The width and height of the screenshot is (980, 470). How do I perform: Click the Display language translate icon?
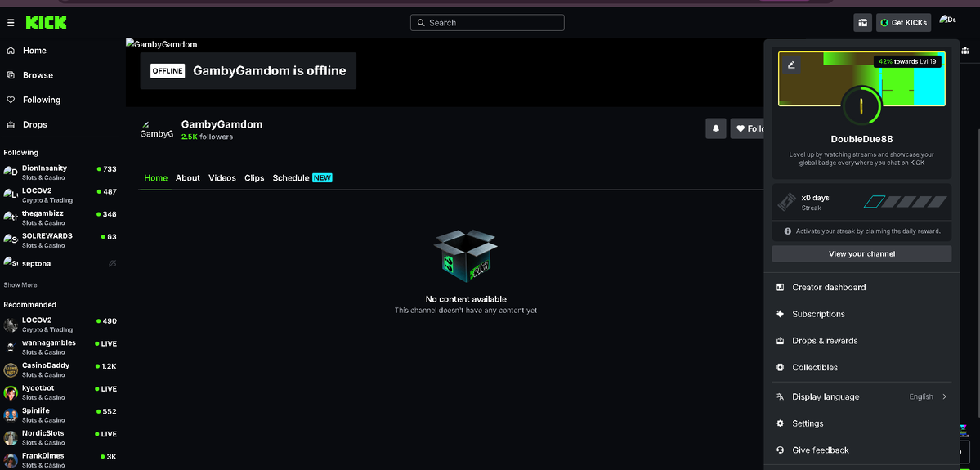pos(780,397)
